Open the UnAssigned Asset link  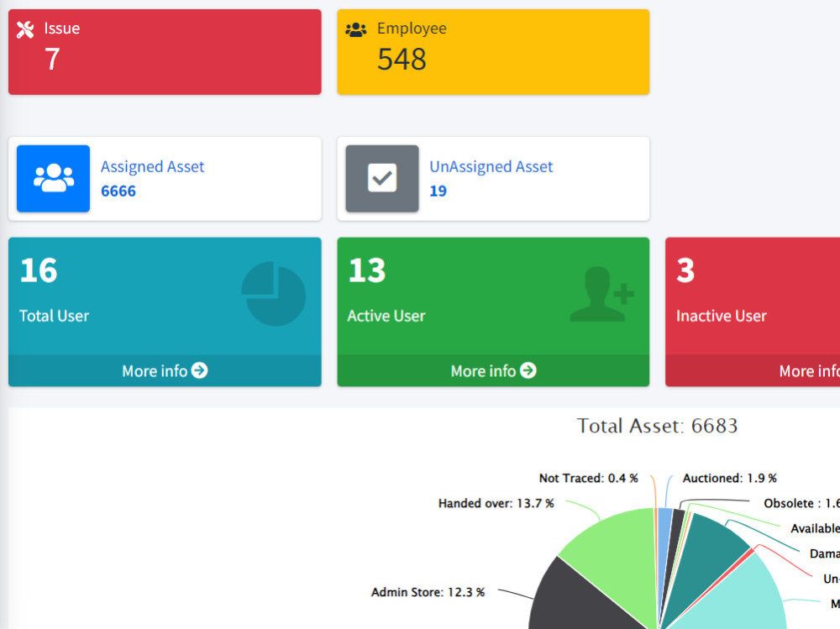coord(491,166)
